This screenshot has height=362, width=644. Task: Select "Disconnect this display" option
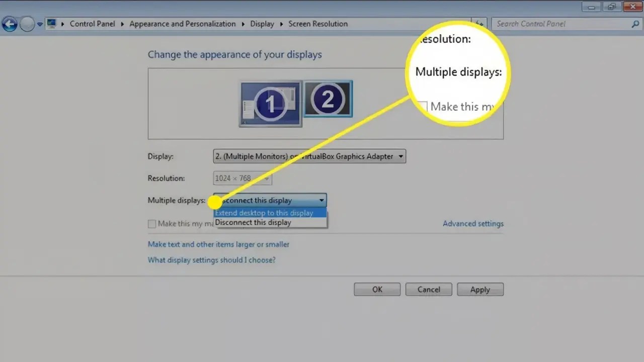click(253, 222)
